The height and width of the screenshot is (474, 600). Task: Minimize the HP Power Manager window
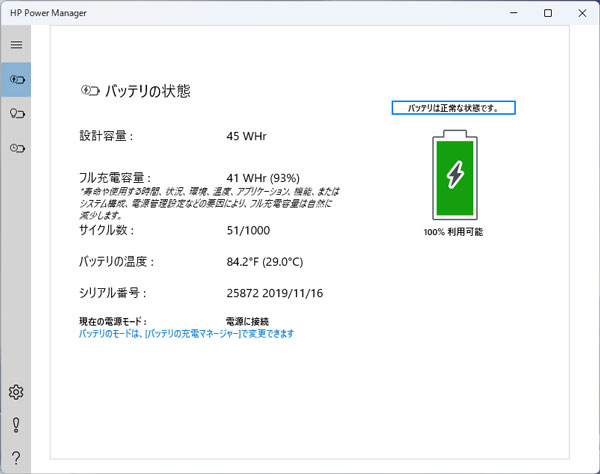pos(514,13)
